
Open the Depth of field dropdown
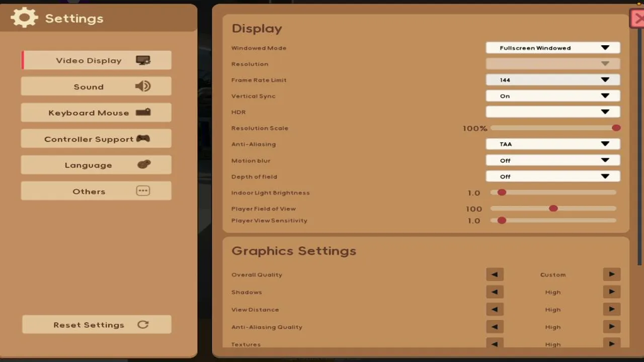(x=553, y=176)
